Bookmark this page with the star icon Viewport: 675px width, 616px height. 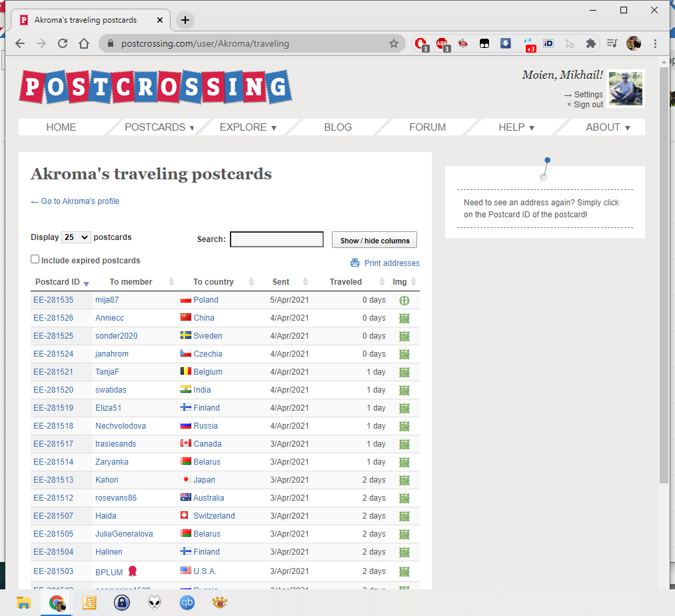click(x=393, y=43)
